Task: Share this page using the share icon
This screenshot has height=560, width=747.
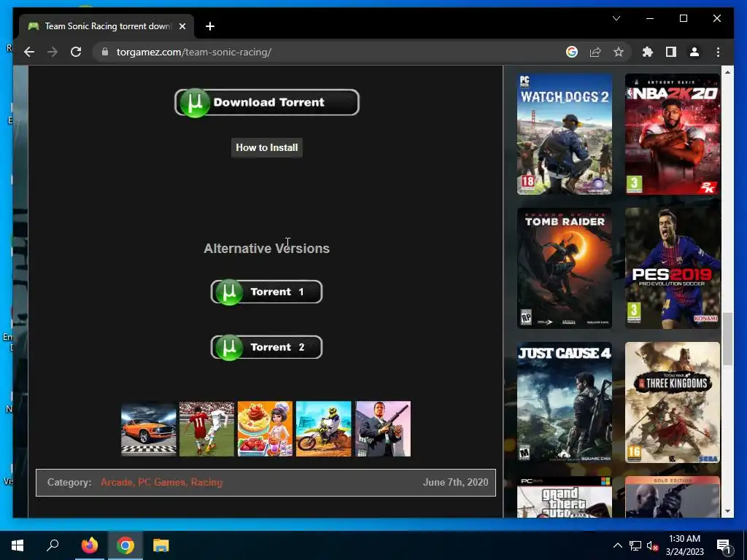Action: [595, 52]
